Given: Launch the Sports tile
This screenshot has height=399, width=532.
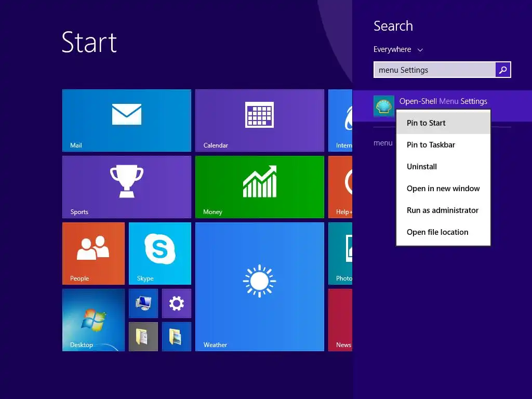Looking at the screenshot, I should click(127, 187).
